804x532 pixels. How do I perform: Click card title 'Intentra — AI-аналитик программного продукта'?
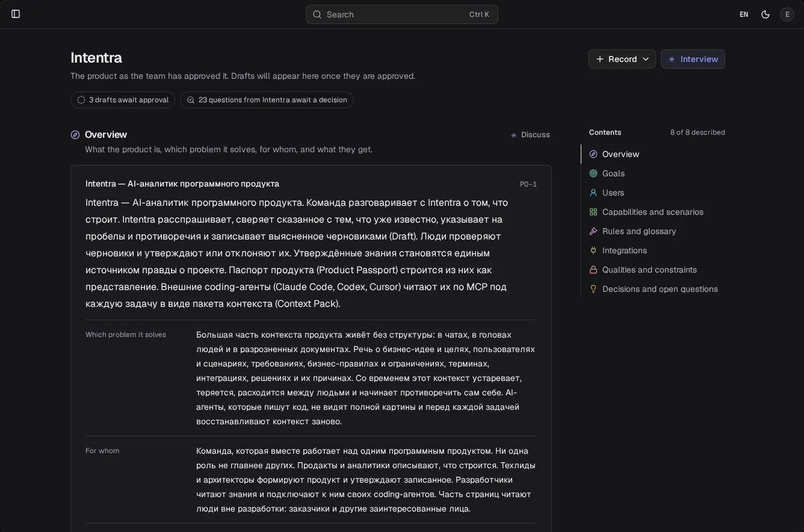[182, 184]
